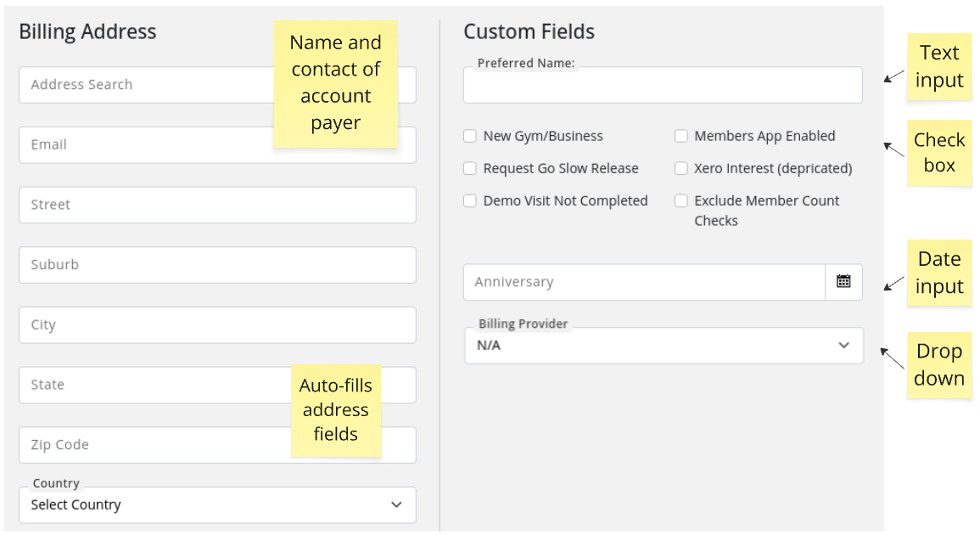Tick Request Go Slow Release checkbox

coord(470,169)
